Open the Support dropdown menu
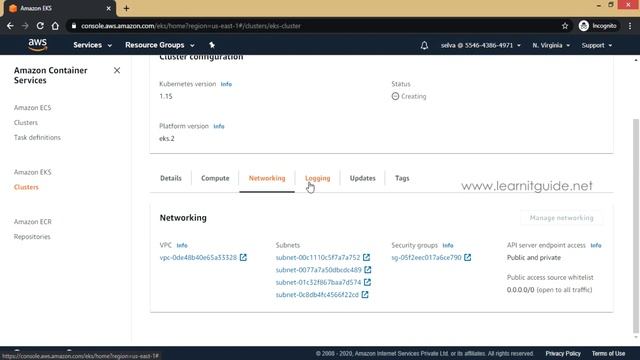This screenshot has width=640, height=360. tap(597, 45)
